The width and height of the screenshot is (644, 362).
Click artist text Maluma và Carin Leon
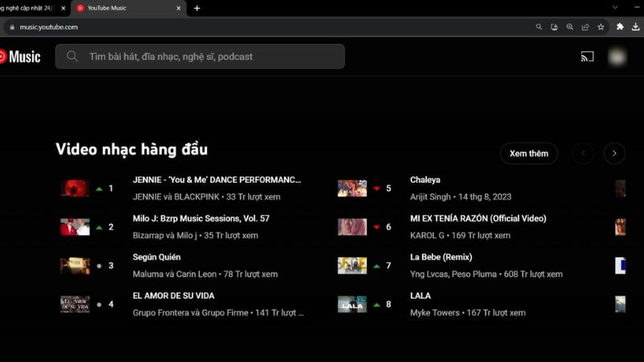point(175,274)
